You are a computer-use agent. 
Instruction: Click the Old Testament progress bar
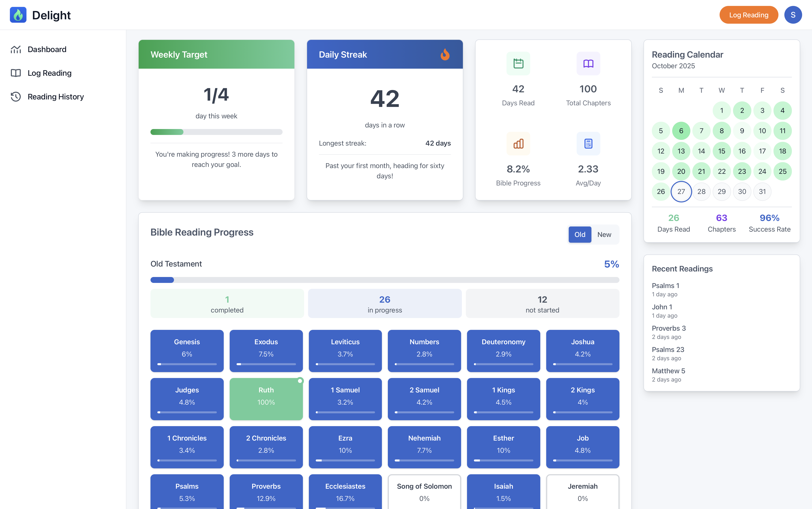click(x=384, y=280)
